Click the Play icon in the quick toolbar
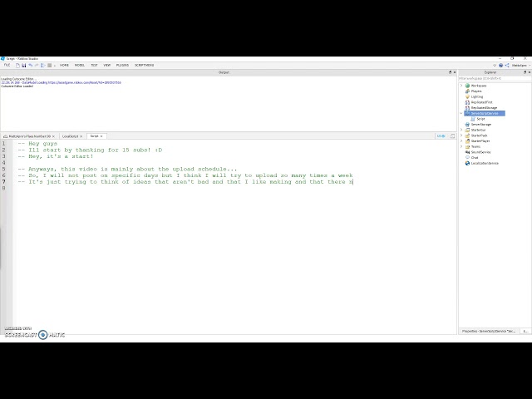Viewport: 532px width, 399px height. pyautogui.click(x=42, y=65)
